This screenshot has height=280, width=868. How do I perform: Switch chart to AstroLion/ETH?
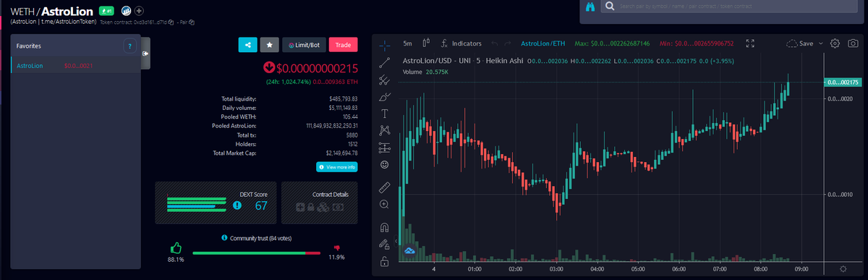click(544, 43)
